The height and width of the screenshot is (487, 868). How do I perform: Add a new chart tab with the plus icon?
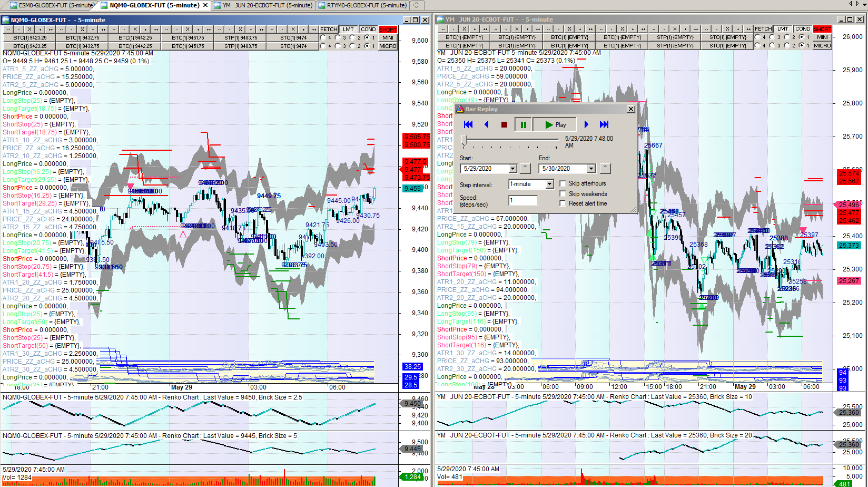(x=416, y=5)
